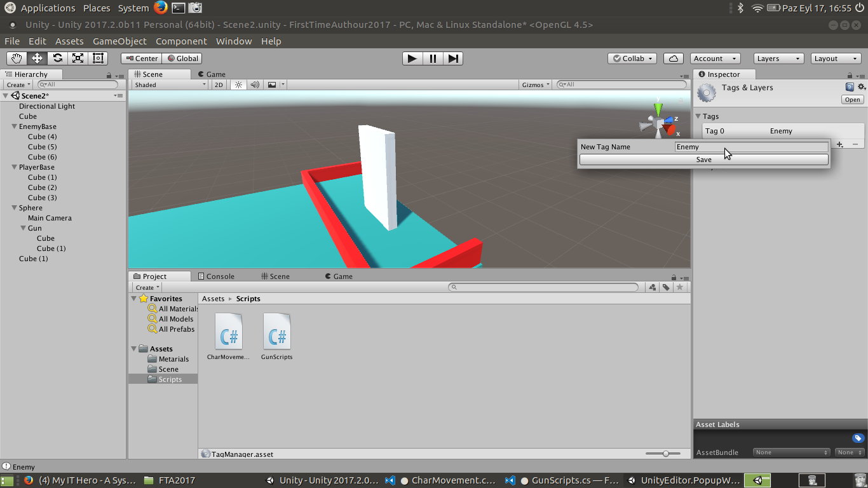868x488 pixels.
Task: Open the Bluetooth indicator in the system tray
Action: (740, 8)
